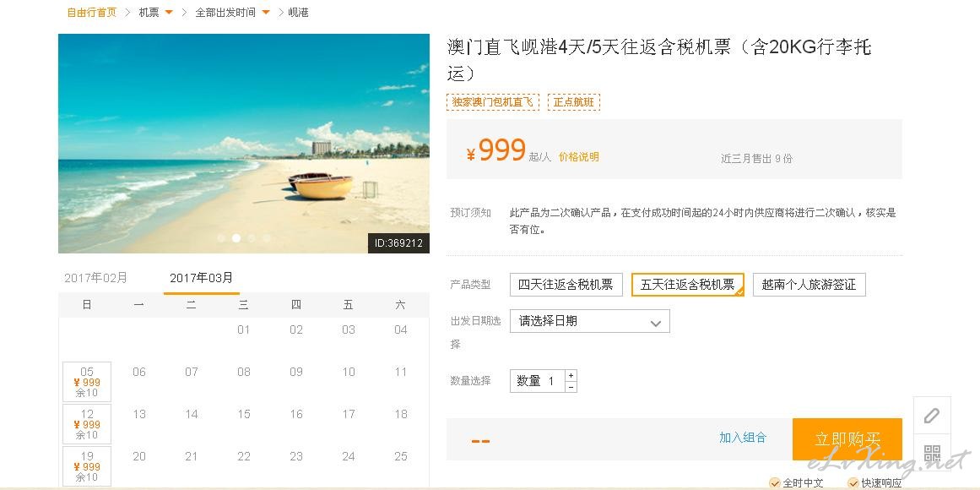
Task: Select the second carousel dot on photo
Action: pos(236,237)
